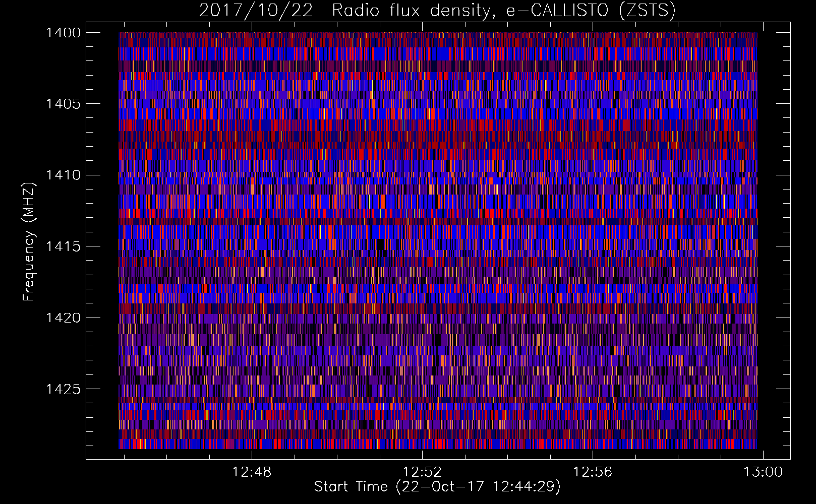Click the plot title '2017/10/22 Radio flux density, e-CALLISTO (ZSTS)'
Viewport: 816px width, 504px height.
[x=437, y=11]
